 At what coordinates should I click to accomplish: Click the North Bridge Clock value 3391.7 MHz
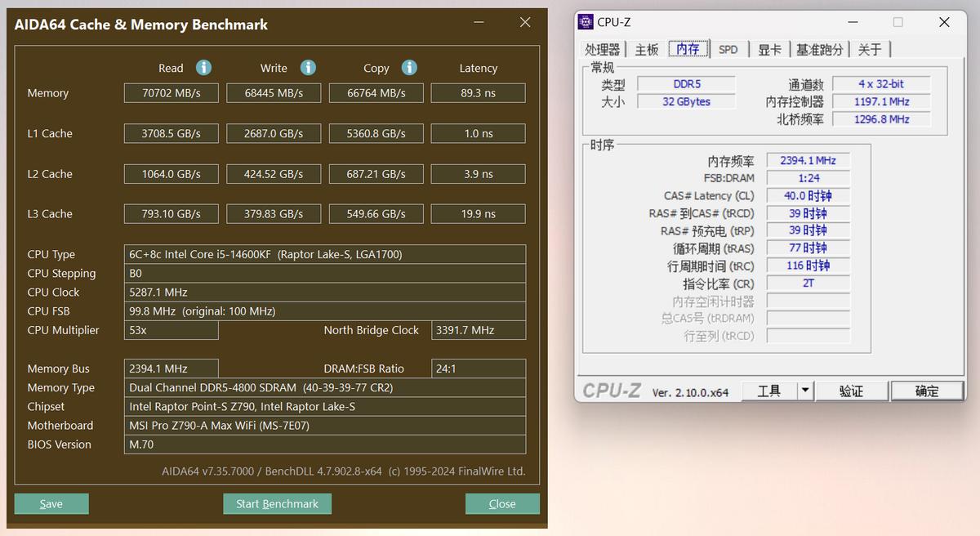pos(479,330)
